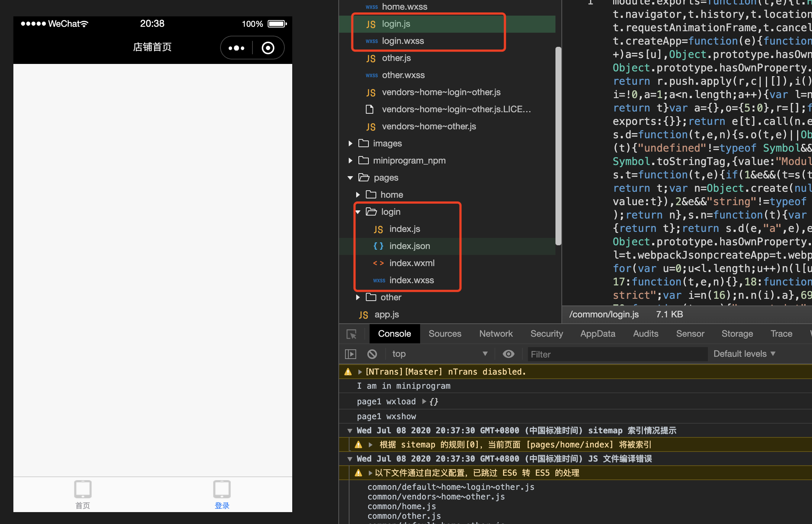
Task: Click the inspect element cursor icon
Action: [351, 334]
